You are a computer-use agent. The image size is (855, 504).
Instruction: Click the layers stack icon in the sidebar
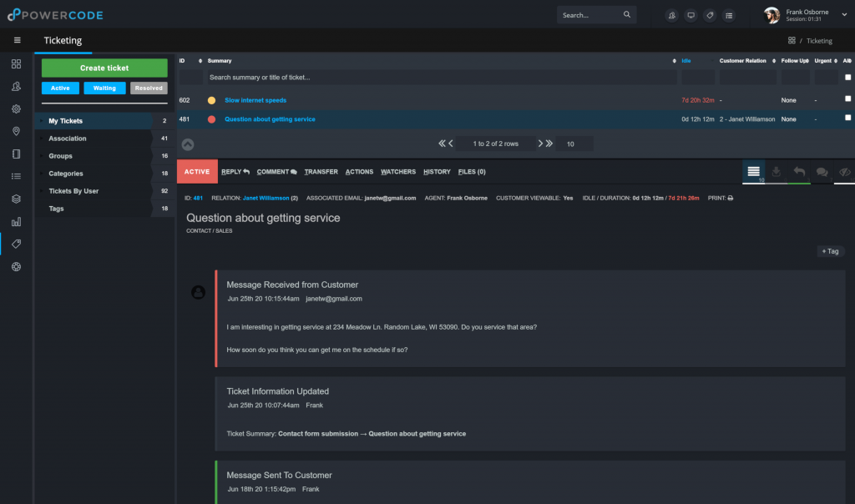16,199
